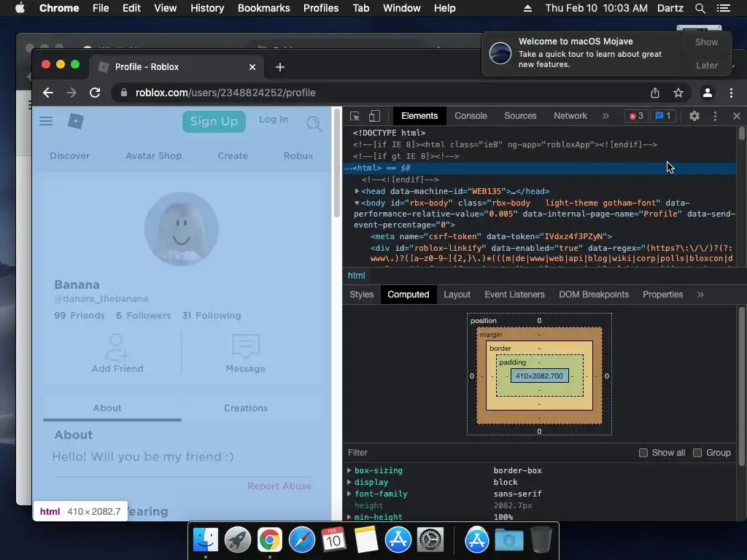Click Later on the Mojave notification

coord(706,65)
